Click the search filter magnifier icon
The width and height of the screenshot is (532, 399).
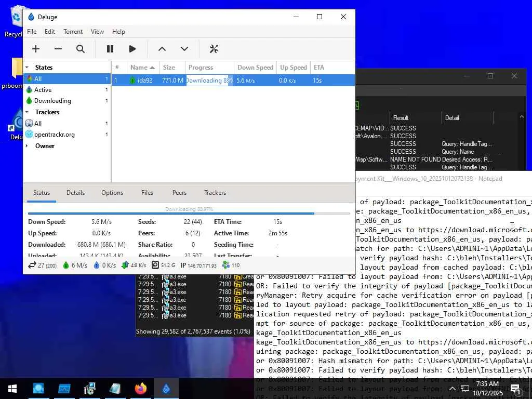tap(81, 49)
